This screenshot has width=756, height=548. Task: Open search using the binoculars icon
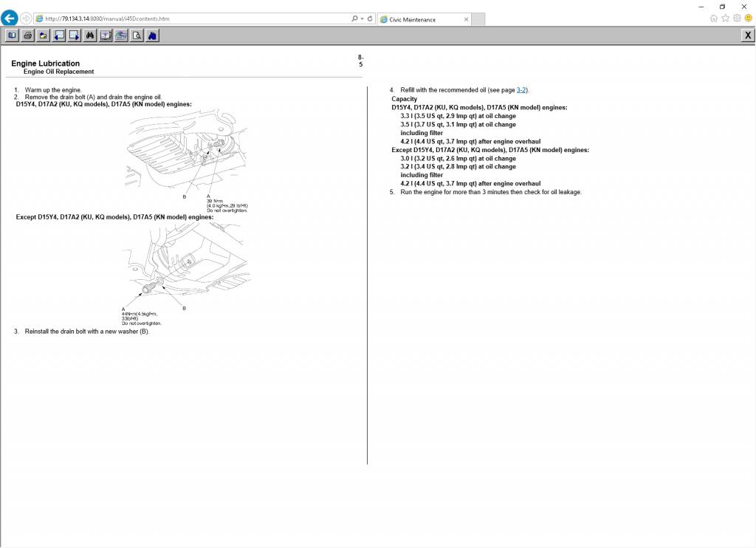click(90, 35)
